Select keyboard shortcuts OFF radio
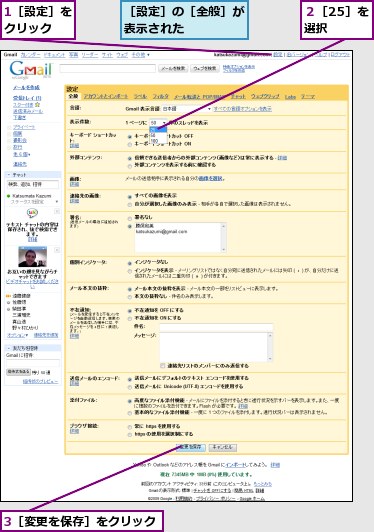 point(130,137)
